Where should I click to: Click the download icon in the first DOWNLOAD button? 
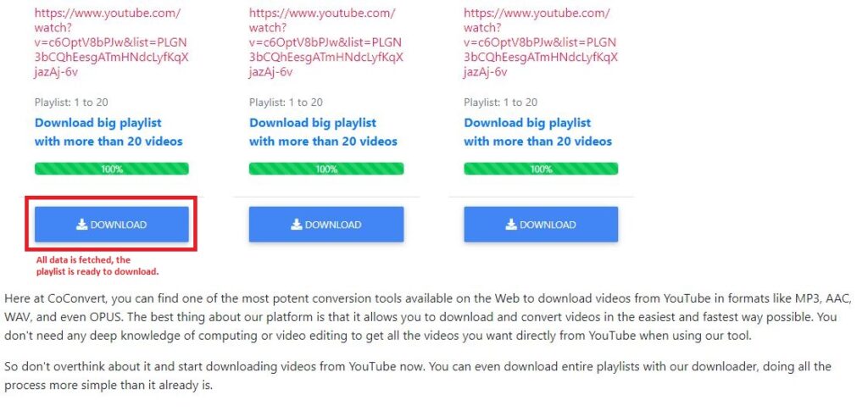pos(82,225)
